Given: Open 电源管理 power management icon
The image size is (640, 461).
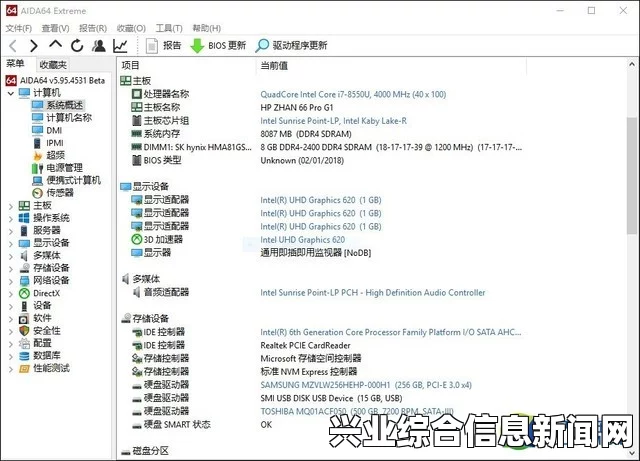Looking at the screenshot, I should 38,168.
